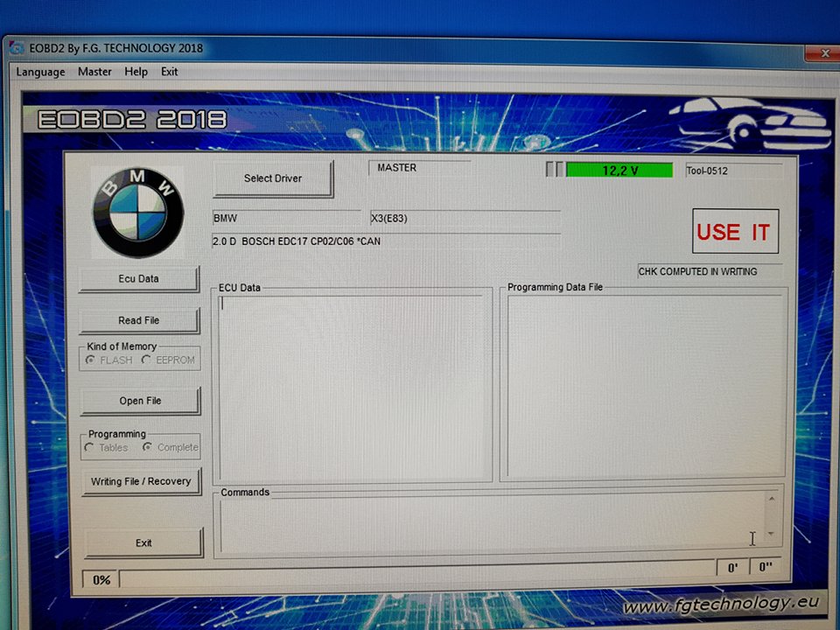Click the Open File button
840x630 pixels.
point(140,401)
